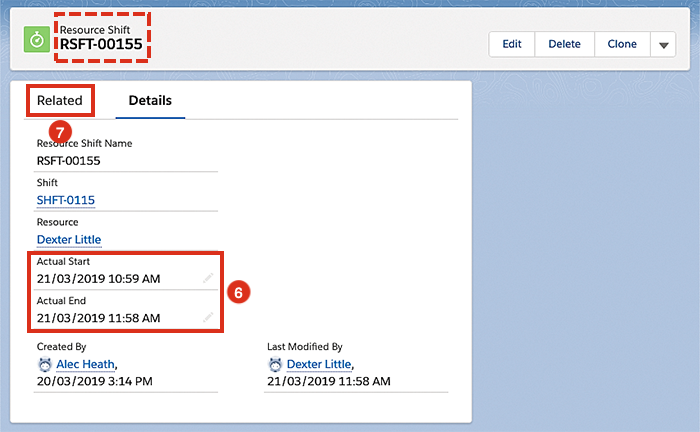The height and width of the screenshot is (432, 700).
Task: Edit Actual Start with its pencil icon
Action: point(208,278)
